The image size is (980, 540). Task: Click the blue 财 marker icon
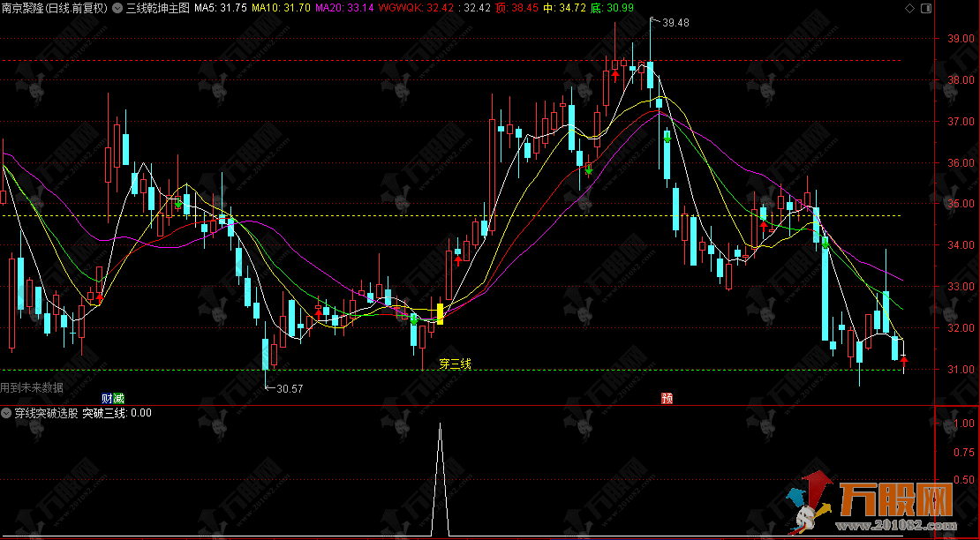(107, 399)
